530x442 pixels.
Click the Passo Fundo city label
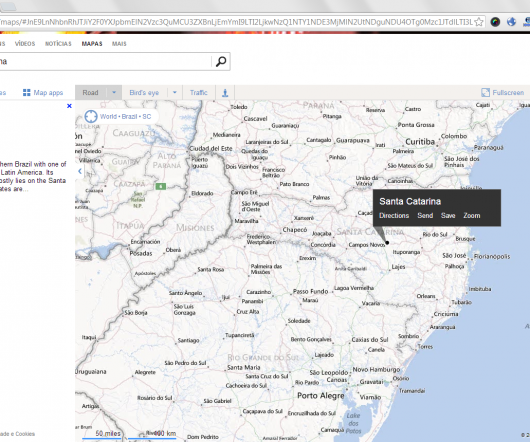coord(310,291)
